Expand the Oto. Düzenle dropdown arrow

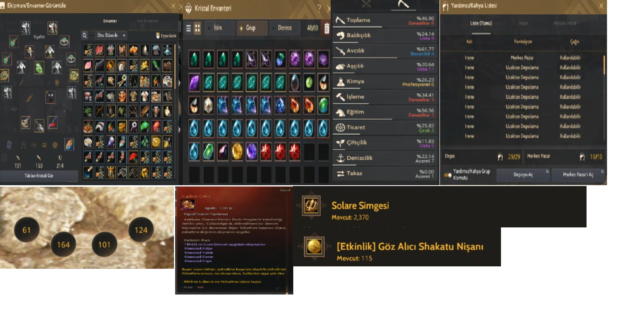[124, 35]
